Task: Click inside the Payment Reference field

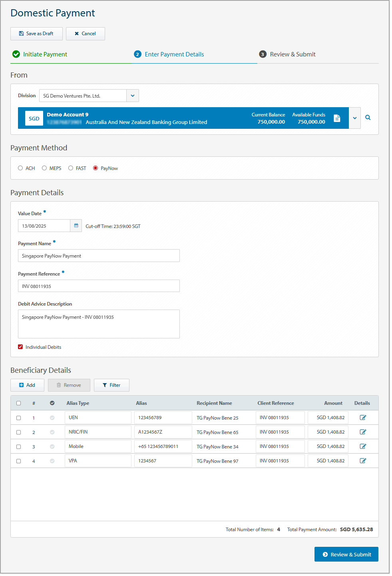Action: pos(98,286)
